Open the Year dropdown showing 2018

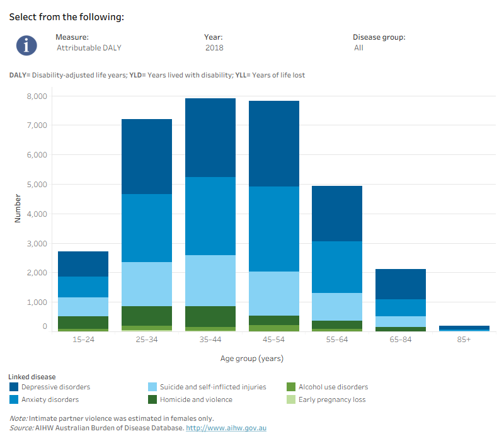(214, 48)
